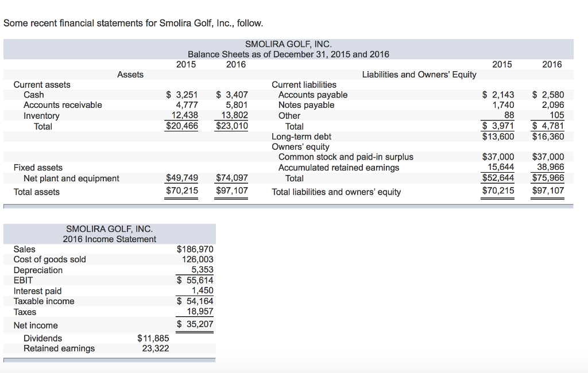588x373 pixels.
Task: Click the 'Depreciation' row label
Action: pyautogui.click(x=38, y=270)
